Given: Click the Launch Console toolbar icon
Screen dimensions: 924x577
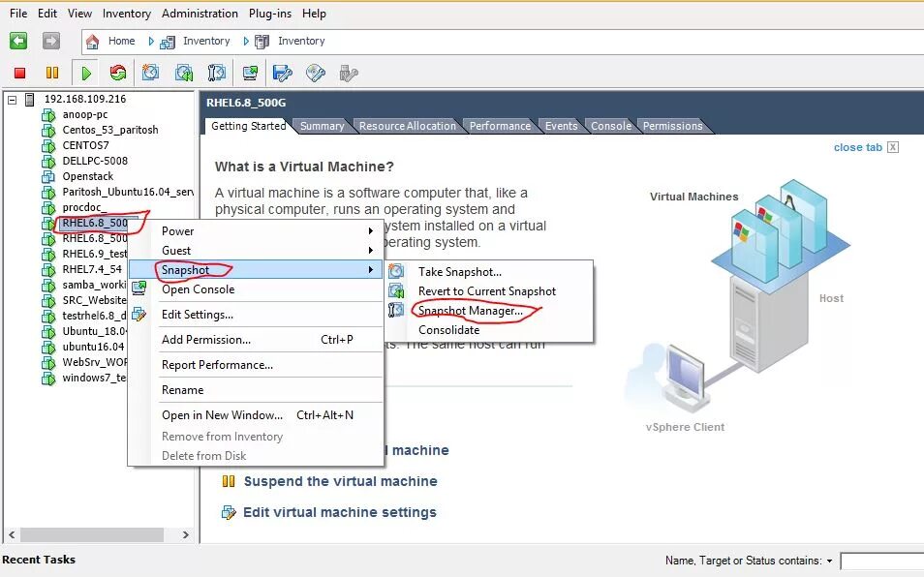Looking at the screenshot, I should (250, 73).
